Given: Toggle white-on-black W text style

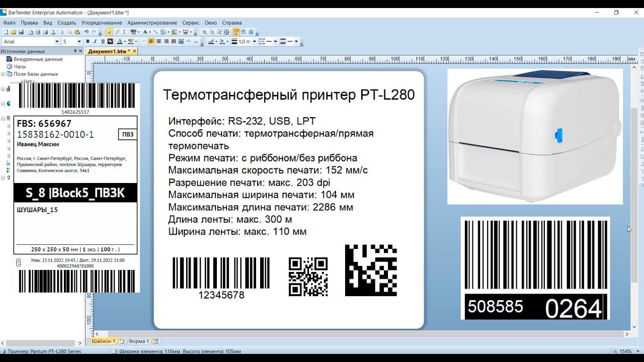Looking at the screenshot, I should click(110, 41).
